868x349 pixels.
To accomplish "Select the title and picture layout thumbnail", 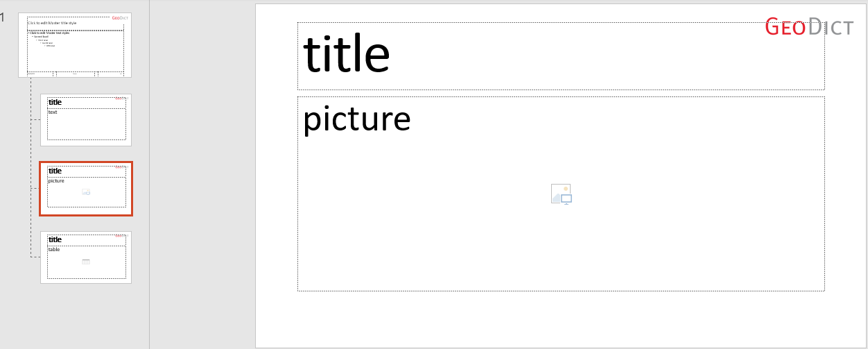I will pyautogui.click(x=86, y=189).
